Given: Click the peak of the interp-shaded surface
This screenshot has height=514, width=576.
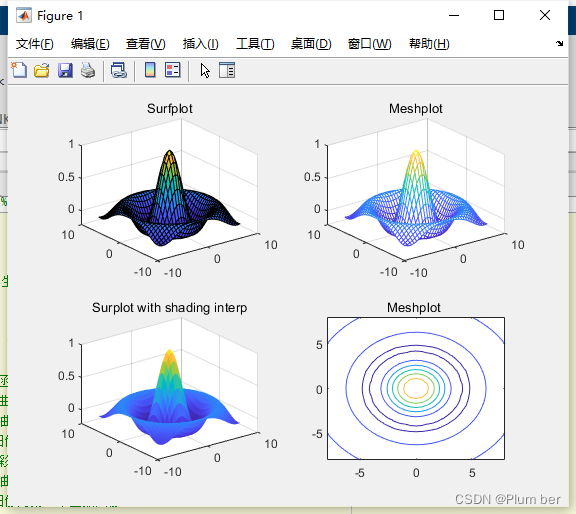Looking at the screenshot, I should click(169, 352).
